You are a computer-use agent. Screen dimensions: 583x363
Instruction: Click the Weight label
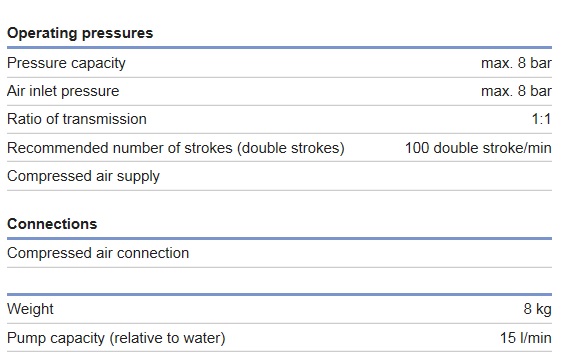coord(30,309)
